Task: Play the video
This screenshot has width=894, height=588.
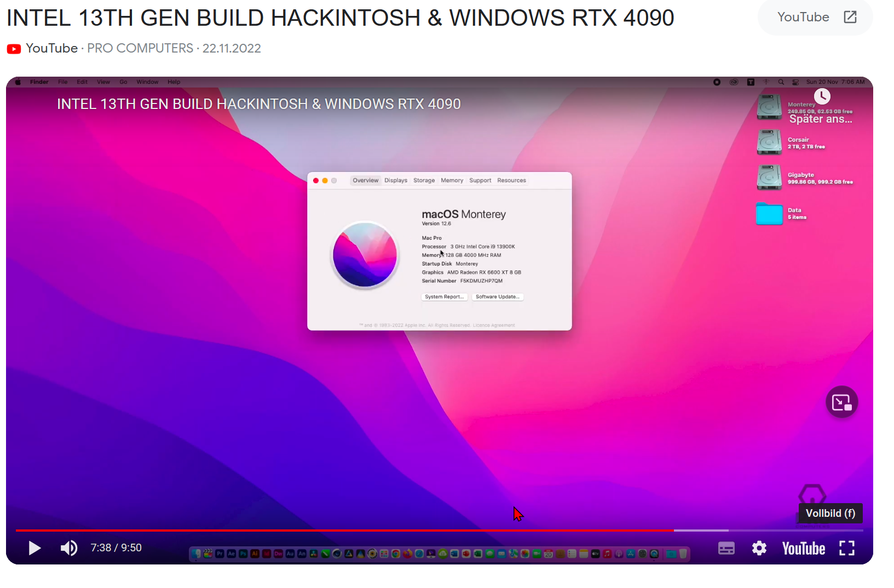Action: 34,548
